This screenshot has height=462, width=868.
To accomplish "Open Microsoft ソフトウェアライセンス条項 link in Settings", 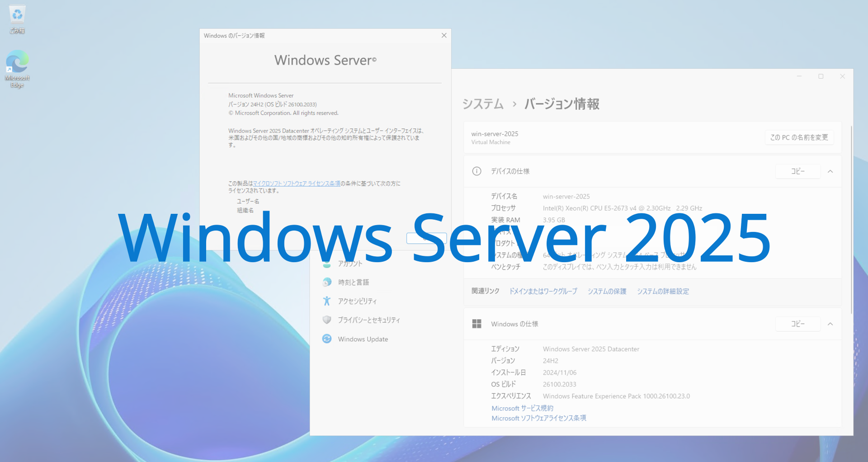I will point(539,418).
